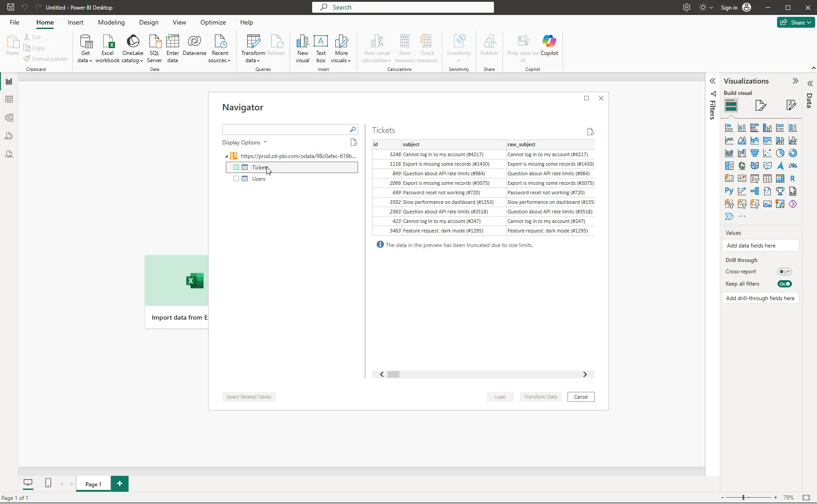Open Excel workbook data source

pyautogui.click(x=108, y=49)
